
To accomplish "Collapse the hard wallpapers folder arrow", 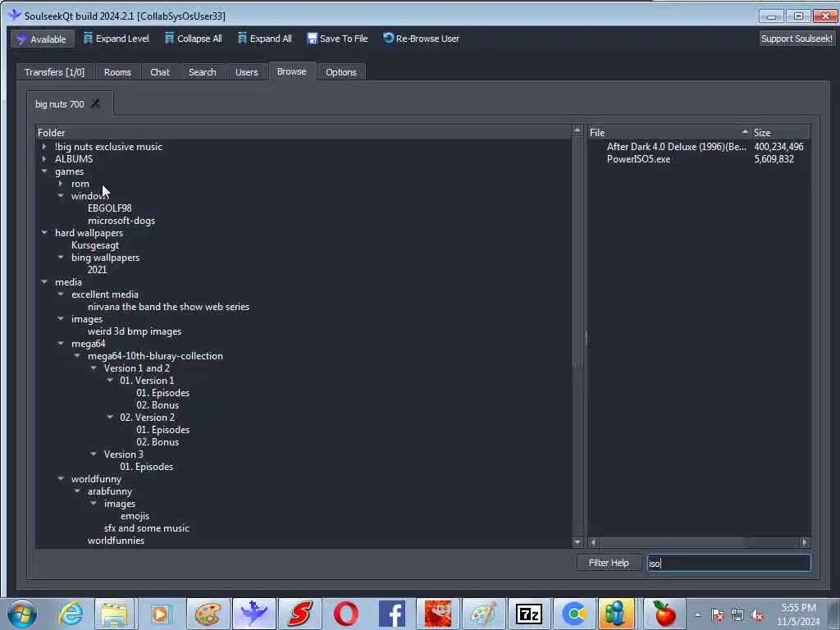I will pyautogui.click(x=44, y=232).
